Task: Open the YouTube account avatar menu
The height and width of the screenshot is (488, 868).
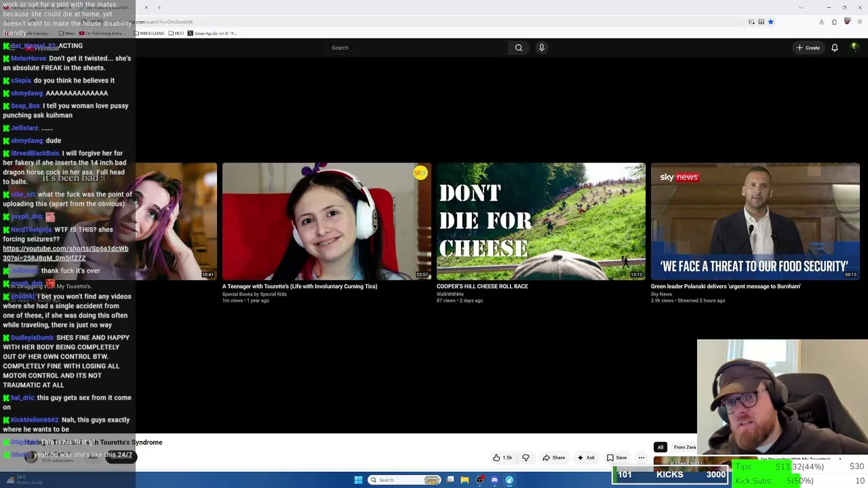Action: (854, 47)
